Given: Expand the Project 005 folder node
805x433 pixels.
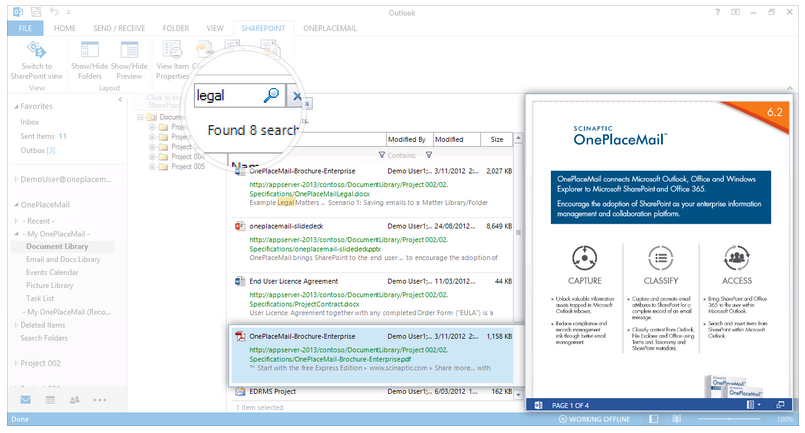Looking at the screenshot, I should click(149, 166).
